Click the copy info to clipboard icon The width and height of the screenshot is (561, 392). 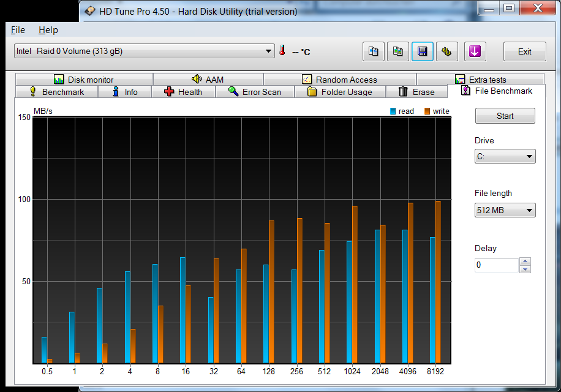(x=373, y=51)
